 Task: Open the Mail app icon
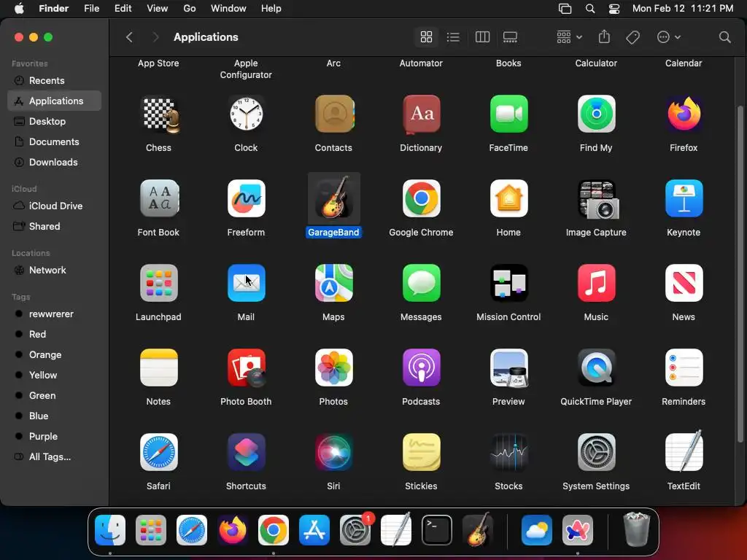(246, 284)
